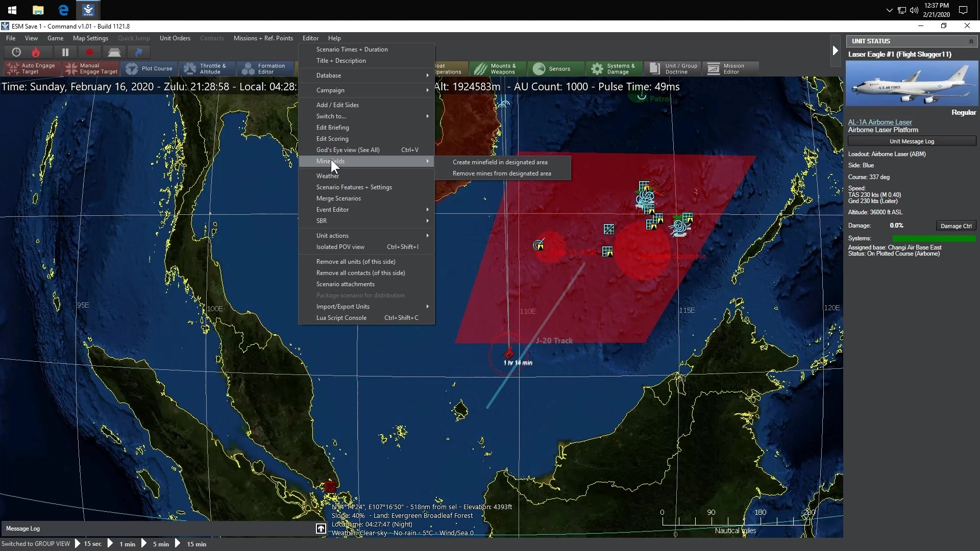Viewport: 980px width, 551px height.
Task: Expand Import/Export Units submenu
Action: [x=366, y=307]
